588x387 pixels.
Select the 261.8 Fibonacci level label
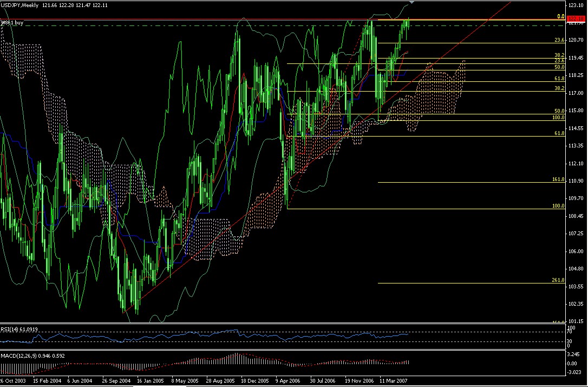558,280
